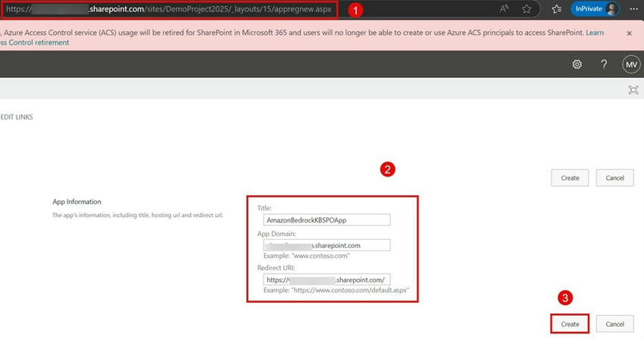Screen dimensions: 644x339
Task: Click the EDIT LINKS link
Action: tap(17, 117)
